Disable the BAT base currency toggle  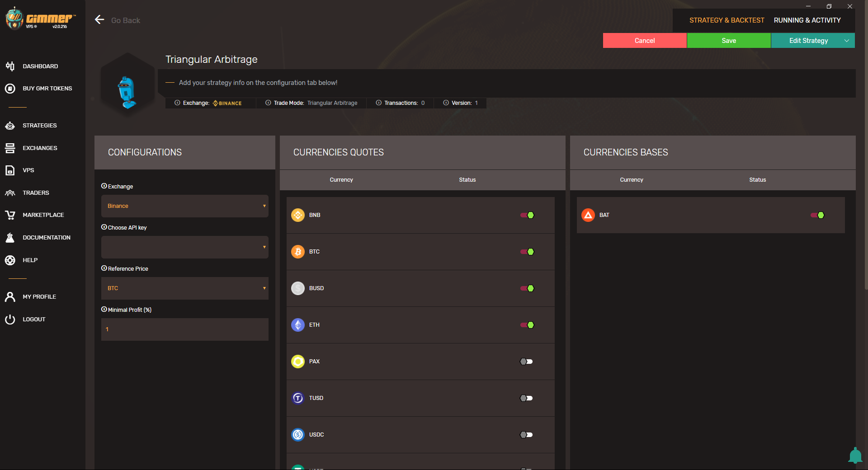click(x=817, y=215)
